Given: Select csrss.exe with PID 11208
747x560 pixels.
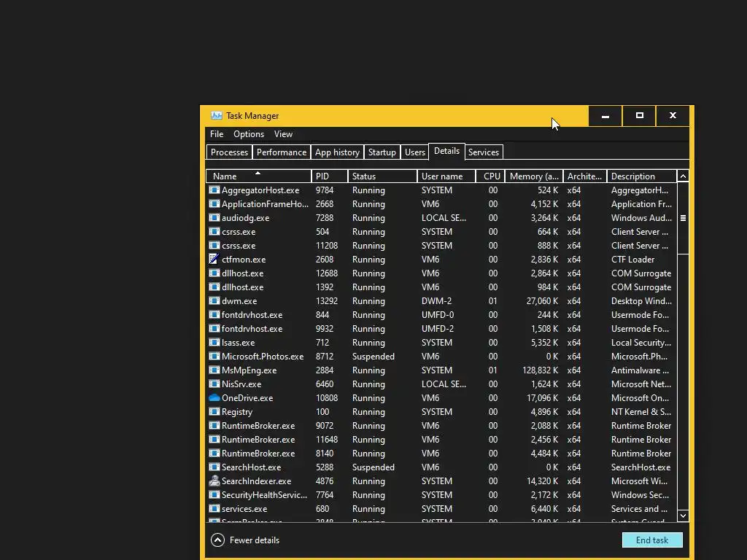Looking at the screenshot, I should coord(441,245).
